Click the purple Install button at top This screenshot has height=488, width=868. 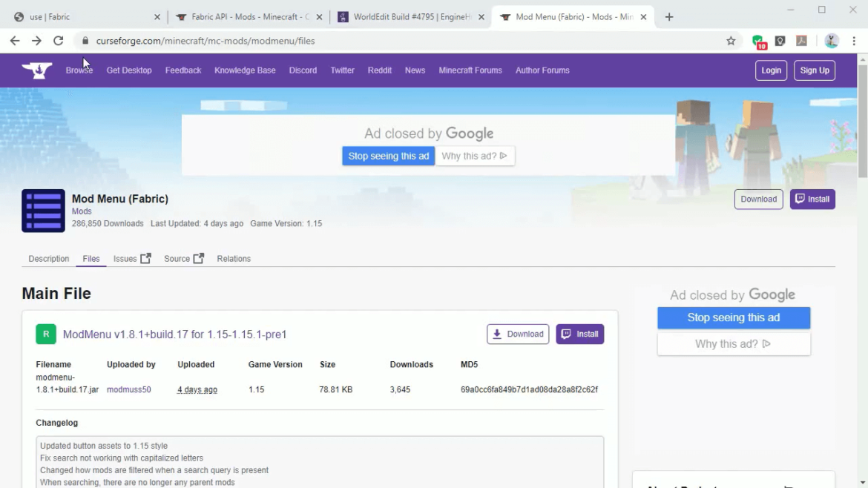click(812, 199)
